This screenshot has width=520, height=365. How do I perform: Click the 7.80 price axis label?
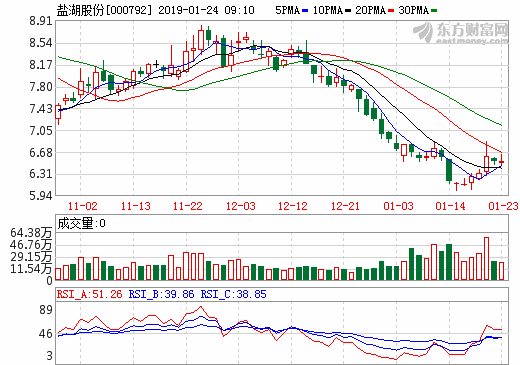tap(41, 87)
